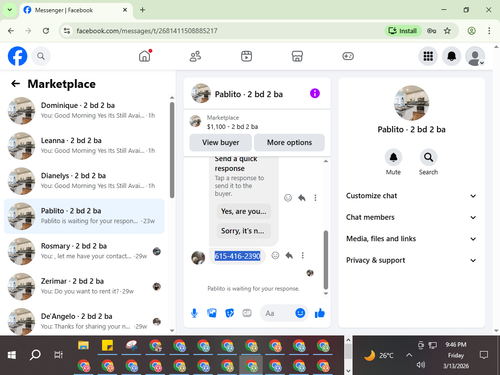500x375 pixels.
Task: Open the De'Angelo · 2 bd 2 ba conversation
Action: (84, 322)
